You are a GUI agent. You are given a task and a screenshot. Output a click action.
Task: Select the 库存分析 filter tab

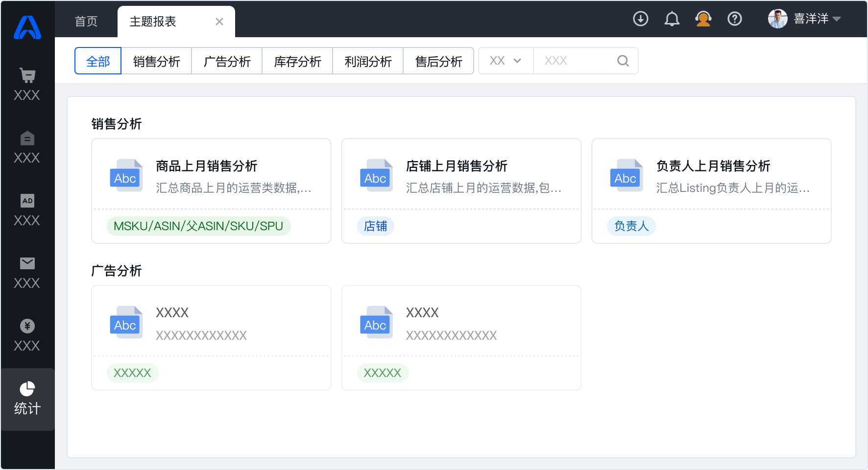point(297,61)
